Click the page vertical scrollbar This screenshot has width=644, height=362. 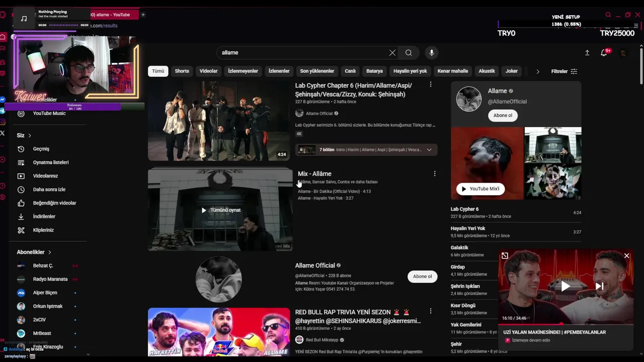tap(641, 65)
